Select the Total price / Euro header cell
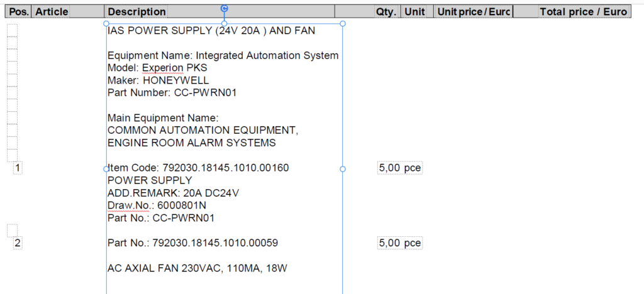 point(584,12)
